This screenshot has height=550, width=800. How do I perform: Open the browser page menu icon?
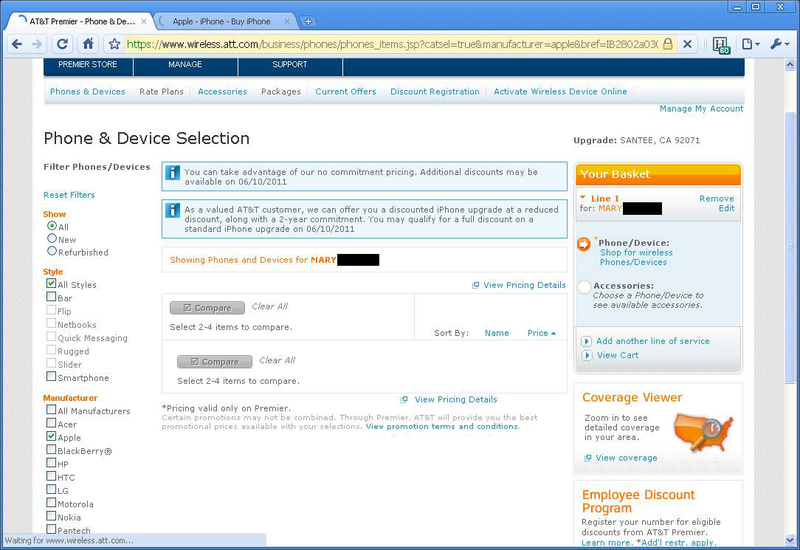point(750,44)
